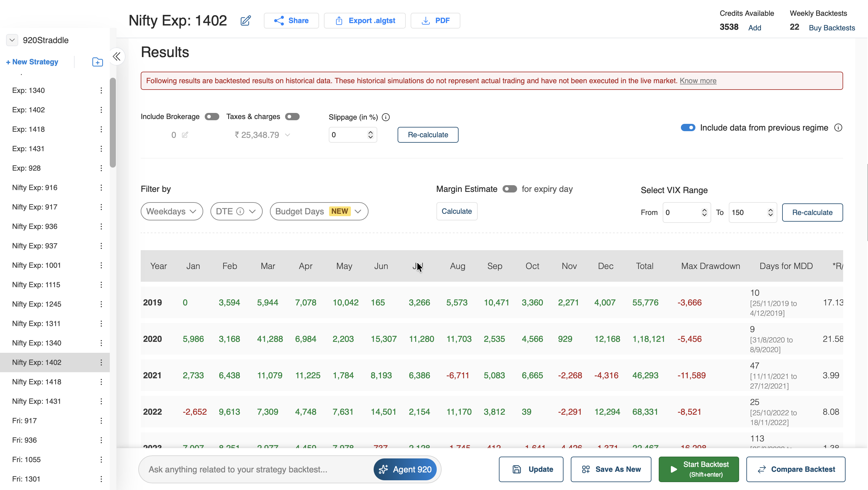Image resolution: width=868 pixels, height=490 pixels.
Task: Click the Slippage info icon
Action: [386, 117]
